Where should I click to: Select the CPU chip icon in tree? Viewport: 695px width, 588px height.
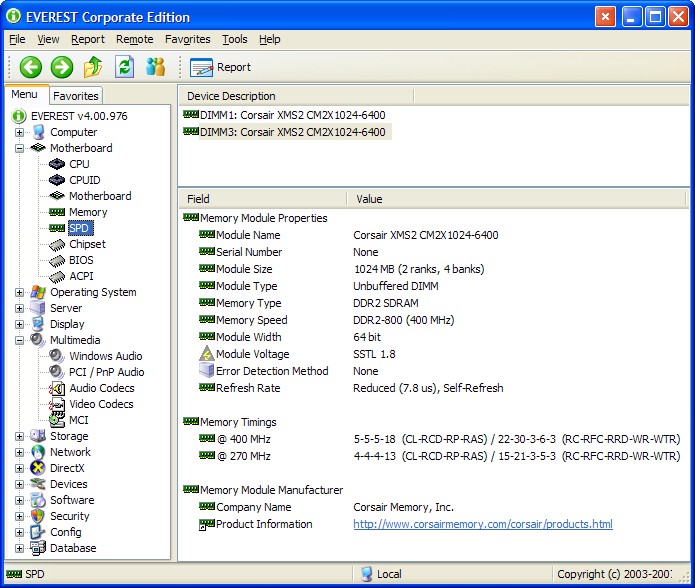pyautogui.click(x=57, y=164)
